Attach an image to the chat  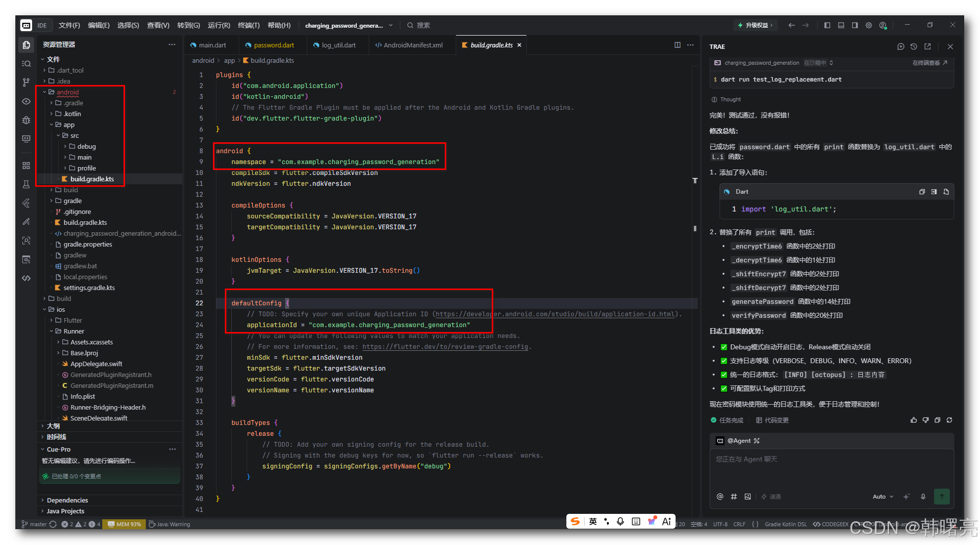(748, 497)
